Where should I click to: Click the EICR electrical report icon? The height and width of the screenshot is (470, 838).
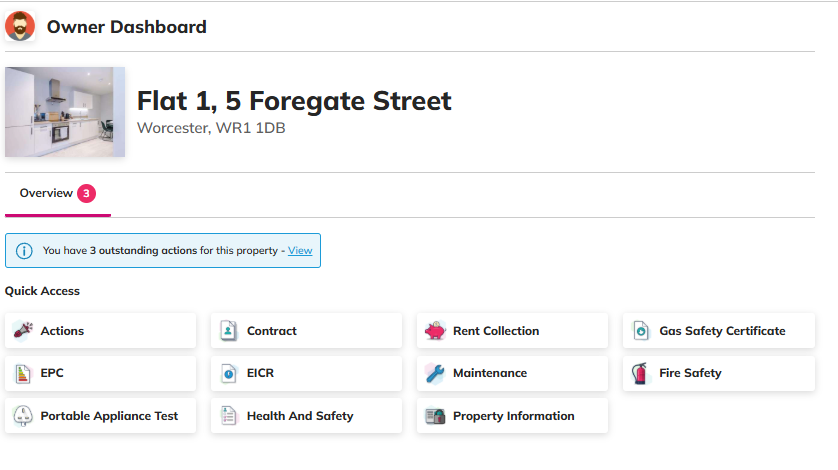point(229,374)
